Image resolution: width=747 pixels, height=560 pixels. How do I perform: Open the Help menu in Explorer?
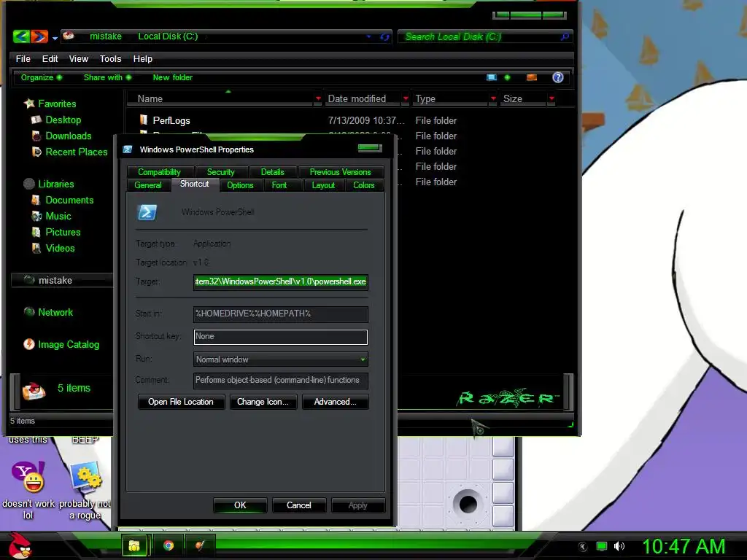click(x=142, y=58)
